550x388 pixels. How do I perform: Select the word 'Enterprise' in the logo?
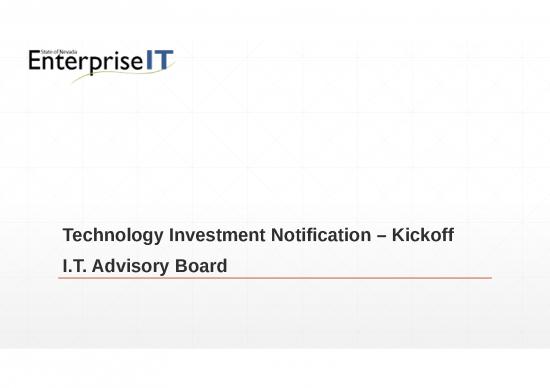point(86,62)
